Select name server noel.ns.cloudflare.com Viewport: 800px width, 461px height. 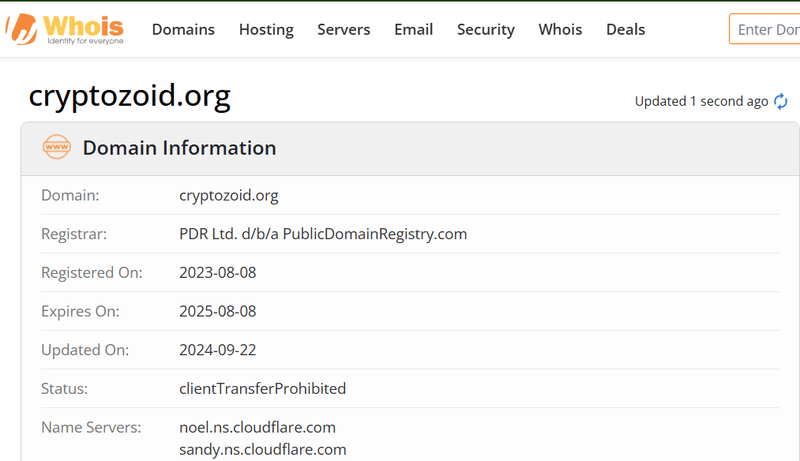pos(258,427)
